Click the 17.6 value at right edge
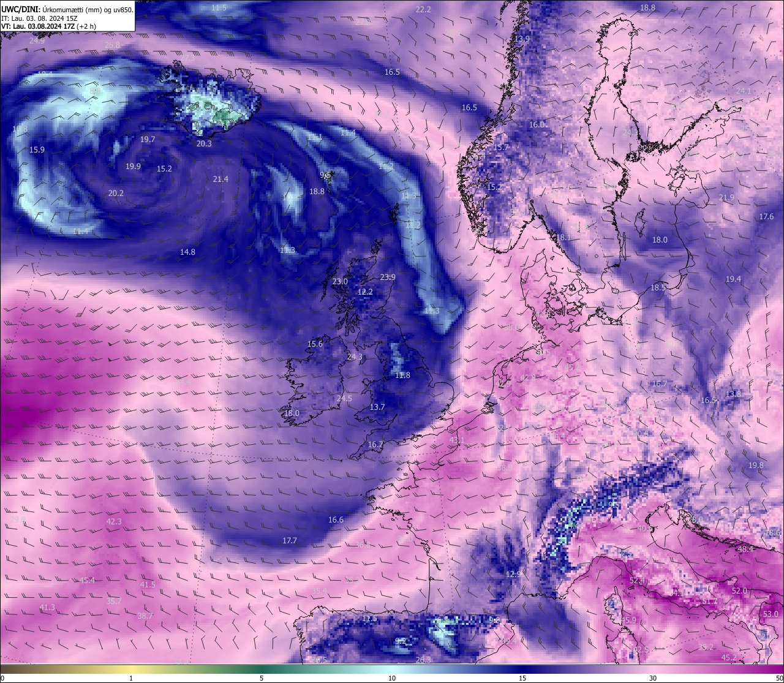784x683 pixels. click(x=766, y=217)
